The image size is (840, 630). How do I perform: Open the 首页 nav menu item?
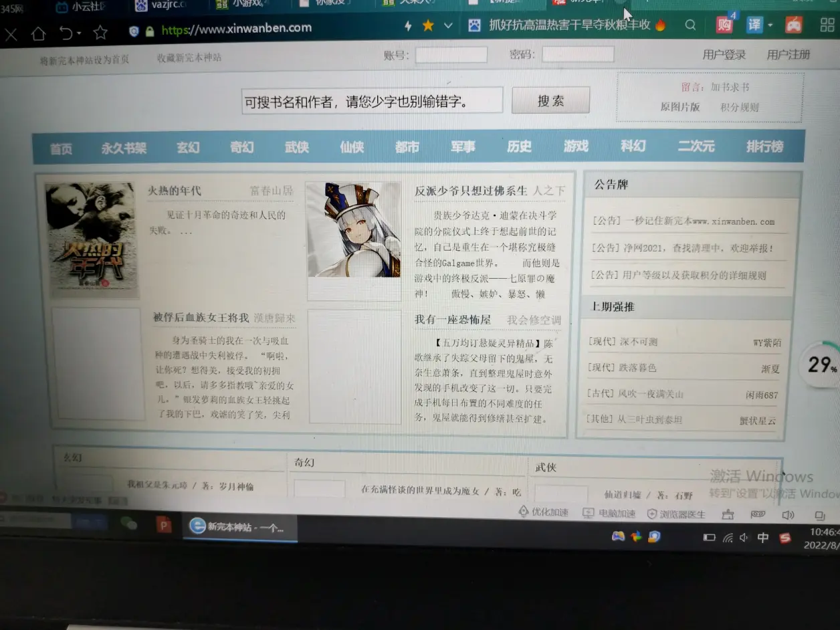[62, 149]
